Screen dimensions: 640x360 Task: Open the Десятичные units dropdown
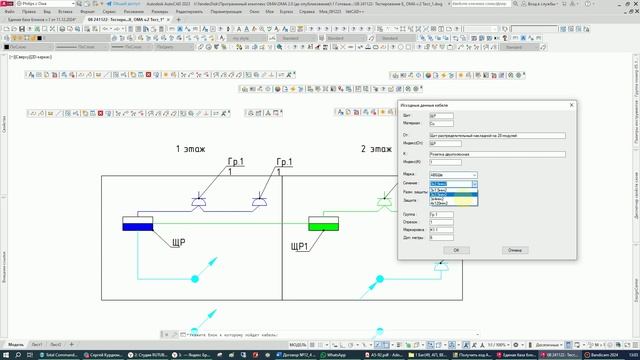(549, 345)
